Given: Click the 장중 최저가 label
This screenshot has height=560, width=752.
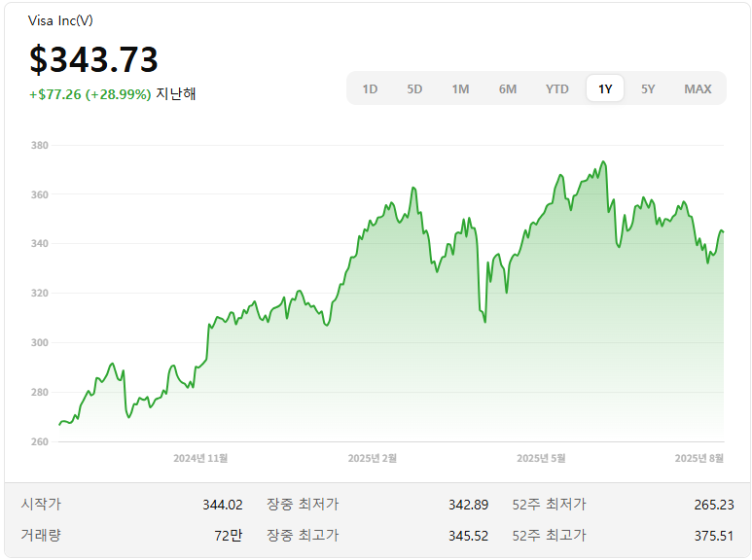Looking at the screenshot, I should coord(303,505).
